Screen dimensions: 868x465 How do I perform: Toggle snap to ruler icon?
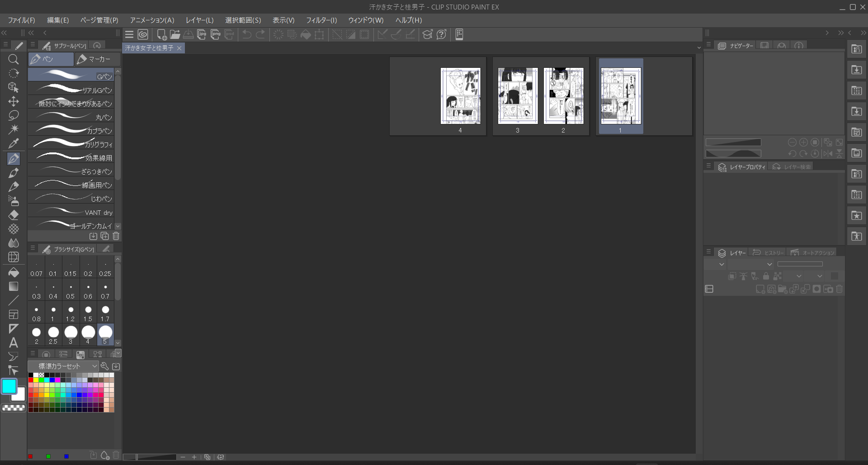point(382,34)
